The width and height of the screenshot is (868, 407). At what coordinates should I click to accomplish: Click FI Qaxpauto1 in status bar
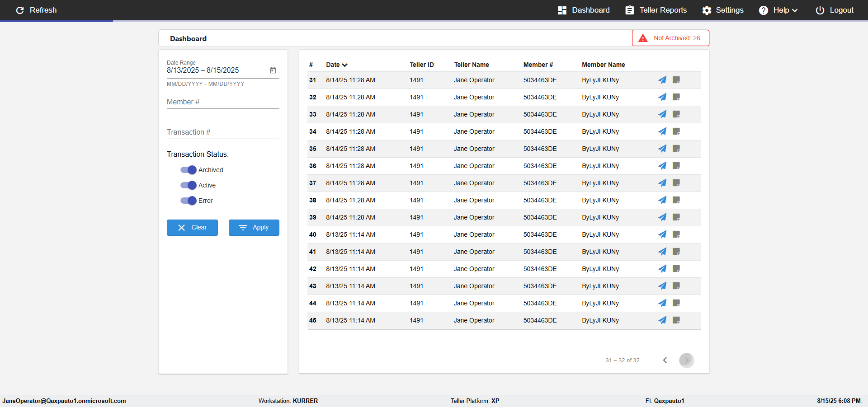[665, 401]
